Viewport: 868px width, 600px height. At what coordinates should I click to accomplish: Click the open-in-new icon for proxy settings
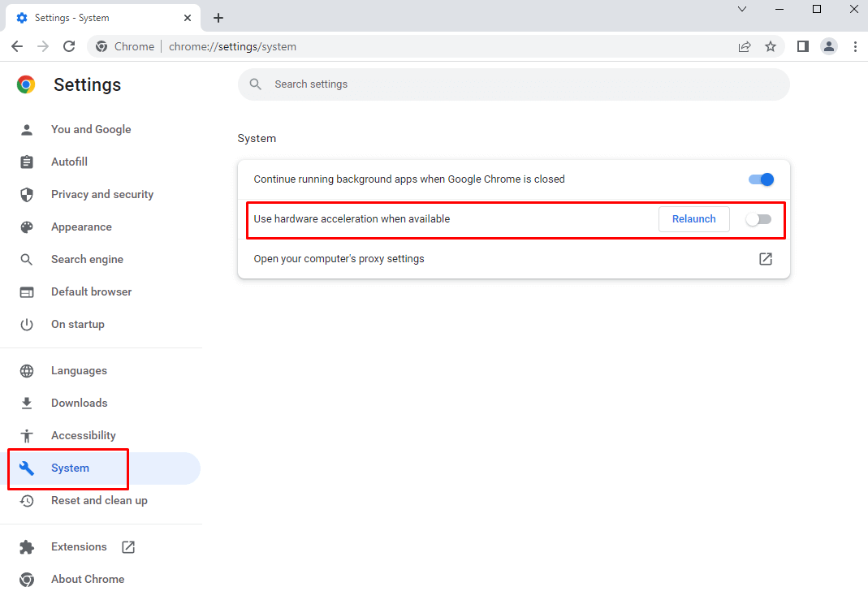click(765, 259)
